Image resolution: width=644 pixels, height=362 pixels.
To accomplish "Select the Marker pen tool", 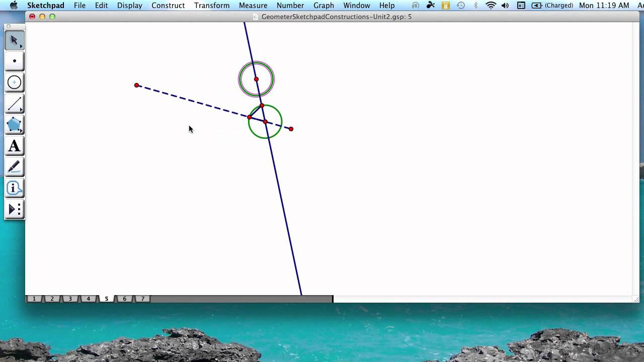I will pyautogui.click(x=15, y=167).
